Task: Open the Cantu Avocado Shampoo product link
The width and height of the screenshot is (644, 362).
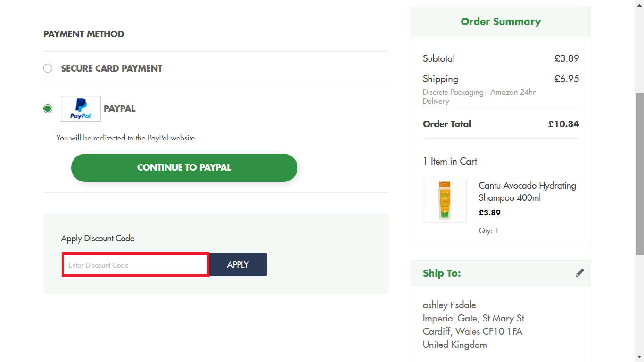Action: click(x=527, y=191)
